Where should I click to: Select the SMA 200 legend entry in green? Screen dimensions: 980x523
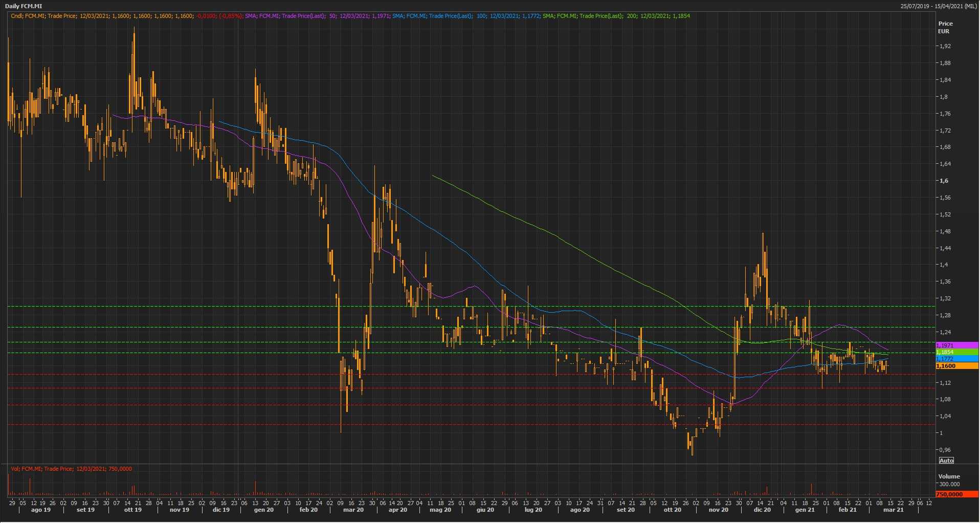[x=616, y=16]
